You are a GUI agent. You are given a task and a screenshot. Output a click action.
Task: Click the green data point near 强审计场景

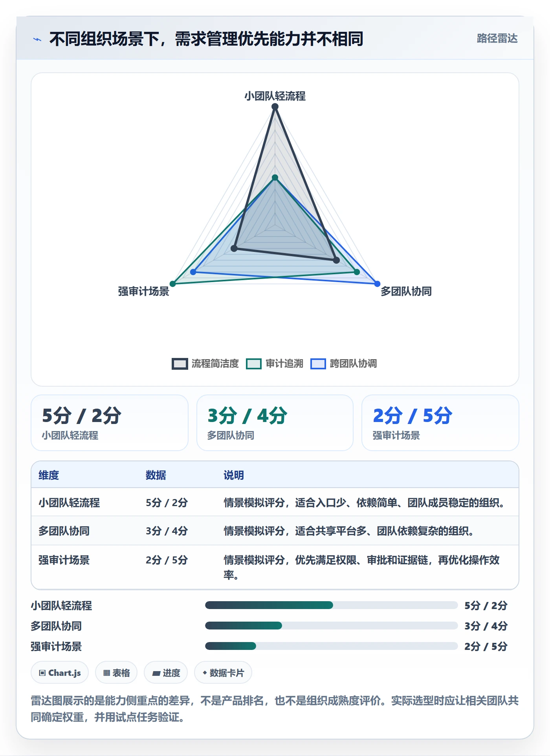pyautogui.click(x=172, y=284)
